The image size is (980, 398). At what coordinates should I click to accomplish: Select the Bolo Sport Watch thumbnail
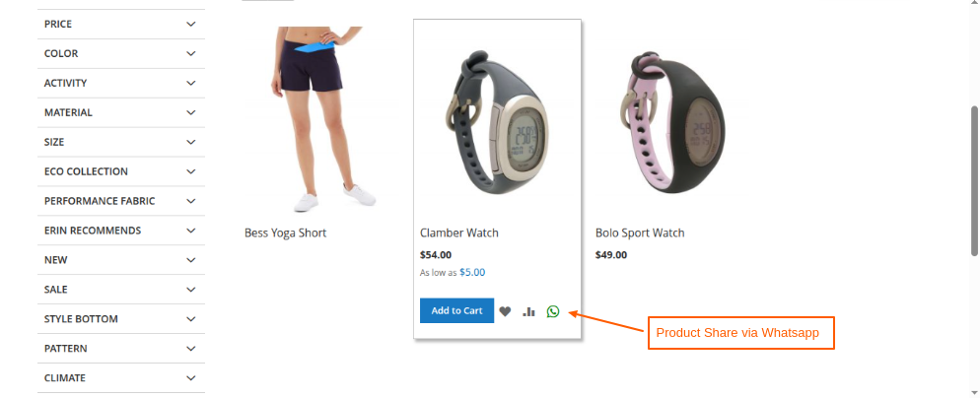pyautogui.click(x=672, y=120)
